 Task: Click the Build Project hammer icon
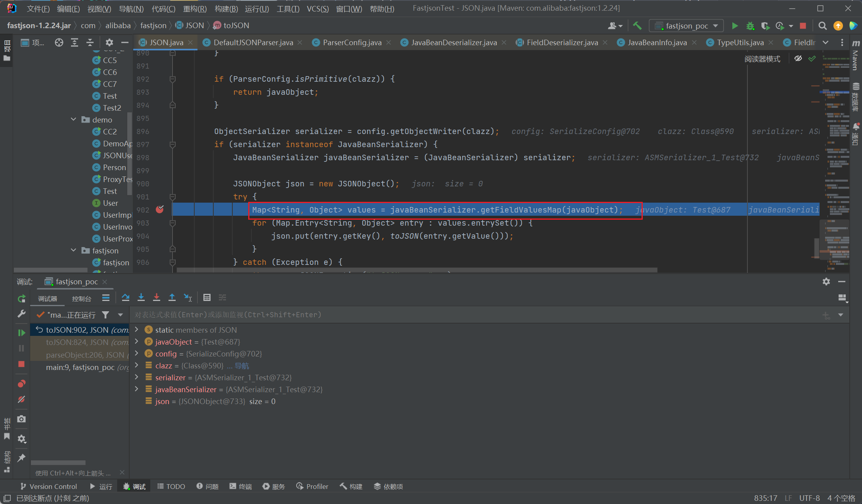coord(637,26)
